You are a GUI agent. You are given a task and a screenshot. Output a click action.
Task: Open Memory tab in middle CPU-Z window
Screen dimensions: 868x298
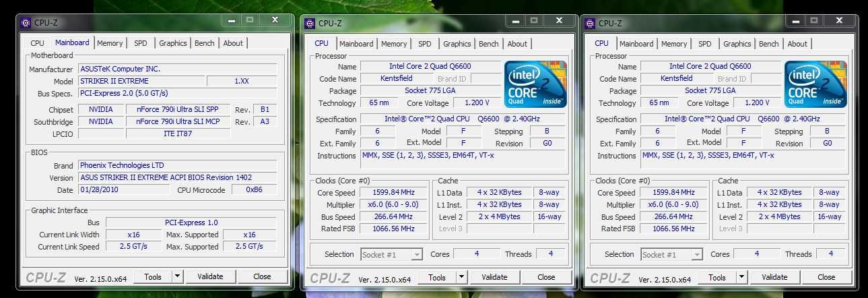(394, 44)
